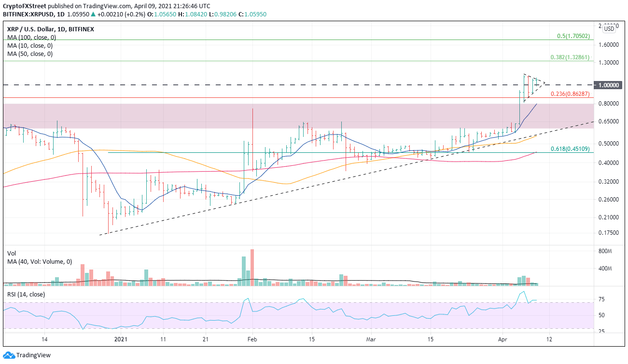628x364 pixels.
Task: Click the TradingView logo icon
Action: tap(9, 356)
